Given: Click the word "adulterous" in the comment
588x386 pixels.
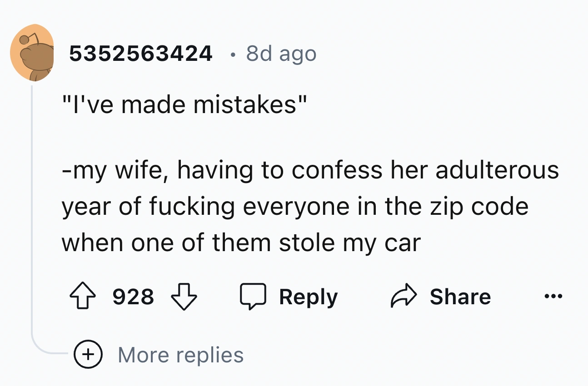Looking at the screenshot, I should [x=497, y=170].
